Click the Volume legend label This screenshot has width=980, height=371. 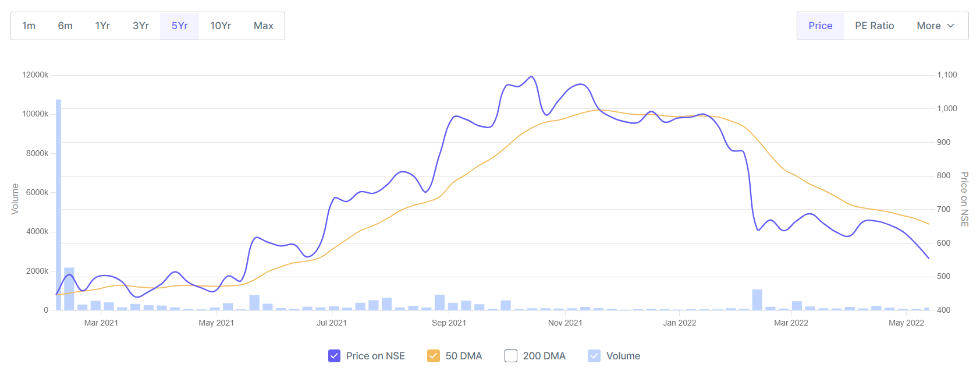coord(623,356)
